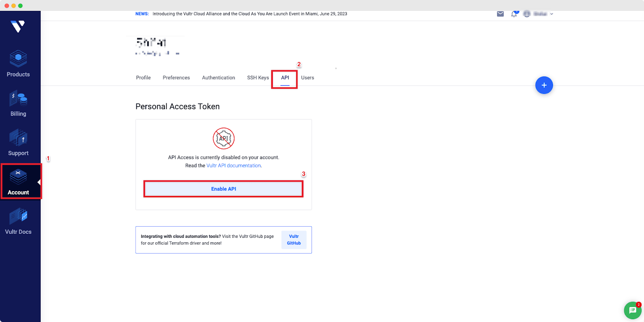Open the Vultr API documentation link

pyautogui.click(x=233, y=165)
